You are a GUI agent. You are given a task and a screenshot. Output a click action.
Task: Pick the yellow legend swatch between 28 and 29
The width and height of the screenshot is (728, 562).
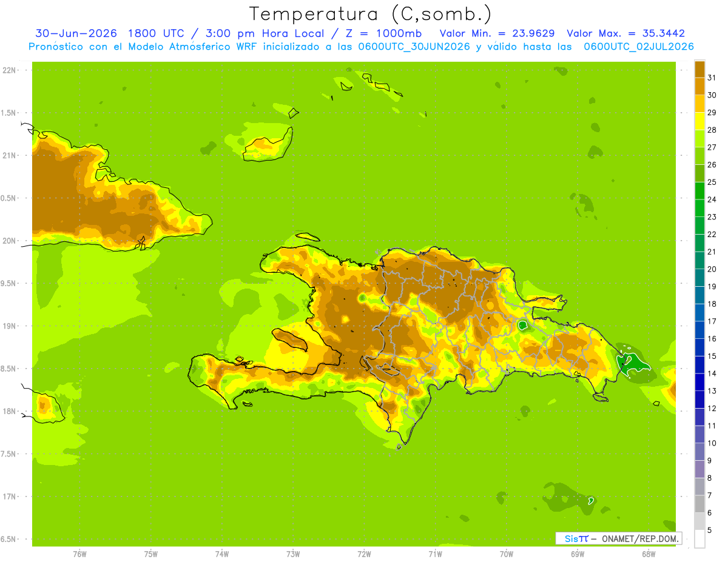tap(699, 121)
